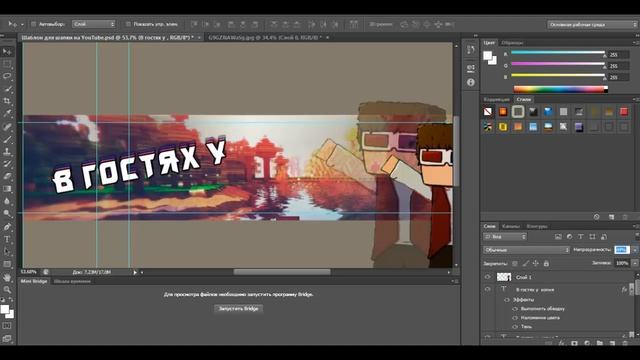Click the opacity input field
The width and height of the screenshot is (640, 360).
[621, 250]
